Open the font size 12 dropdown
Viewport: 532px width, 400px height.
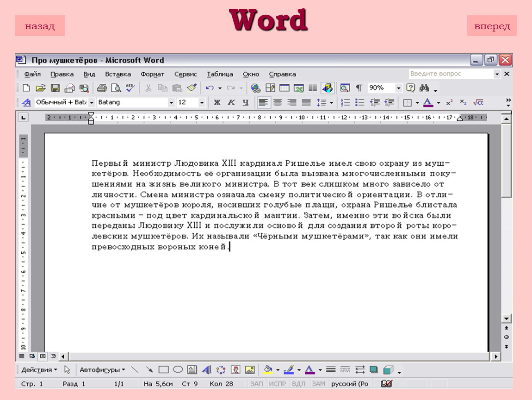point(202,103)
